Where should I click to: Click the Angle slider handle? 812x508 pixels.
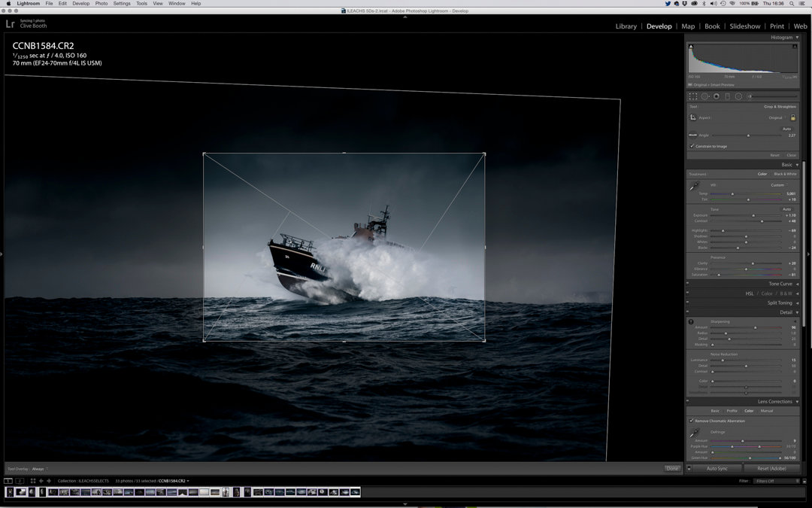[748, 135]
